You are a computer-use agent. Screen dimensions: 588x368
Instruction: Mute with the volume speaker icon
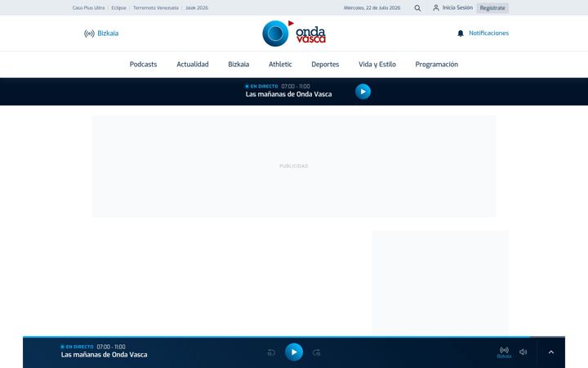(523, 352)
